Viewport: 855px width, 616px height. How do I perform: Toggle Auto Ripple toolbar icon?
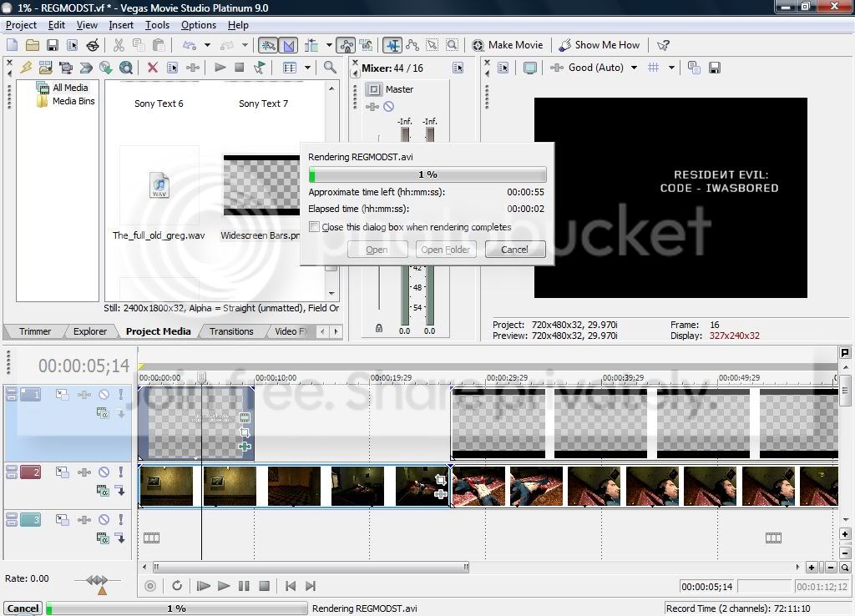click(312, 45)
